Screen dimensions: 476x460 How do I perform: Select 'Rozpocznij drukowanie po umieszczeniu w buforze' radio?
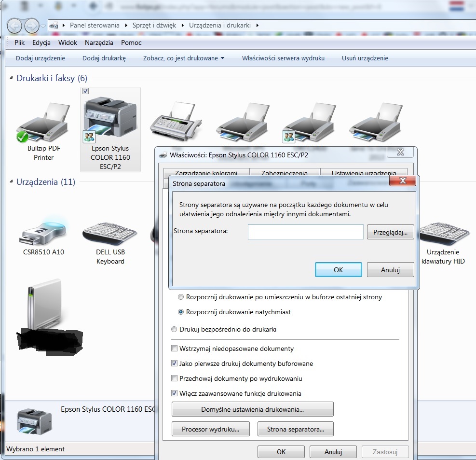pyautogui.click(x=181, y=297)
